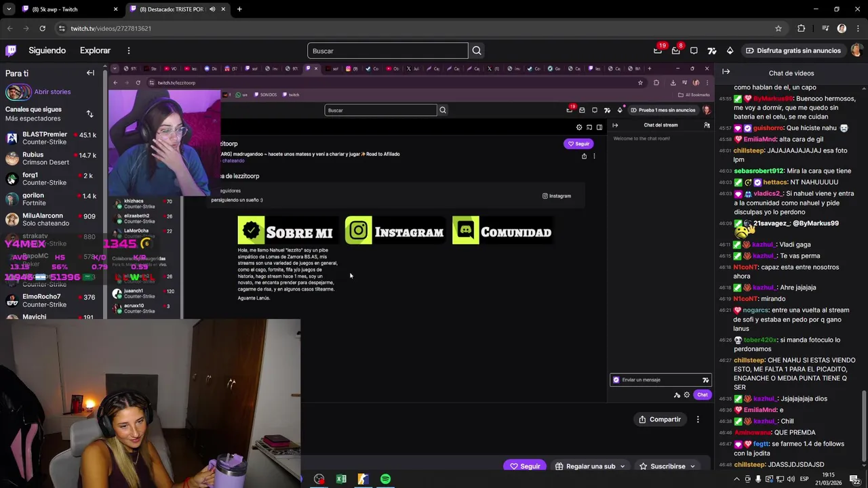Open the inbox icon with the 8 badge
868x488 pixels.
click(x=676, y=50)
